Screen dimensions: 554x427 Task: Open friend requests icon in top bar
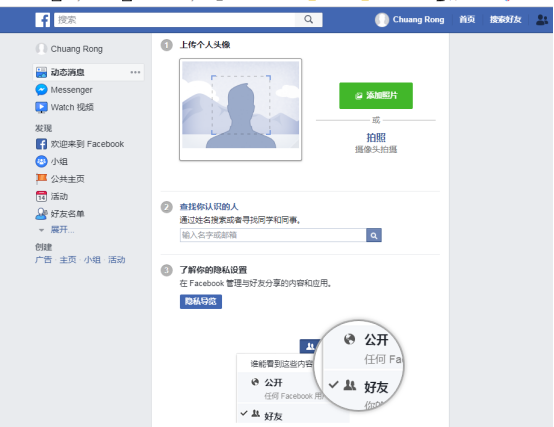[x=542, y=20]
